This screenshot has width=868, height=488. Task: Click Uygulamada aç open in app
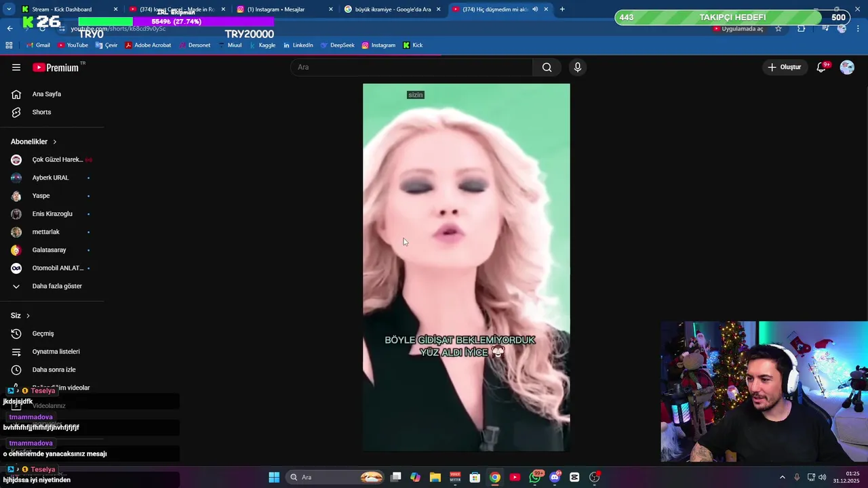tap(738, 28)
